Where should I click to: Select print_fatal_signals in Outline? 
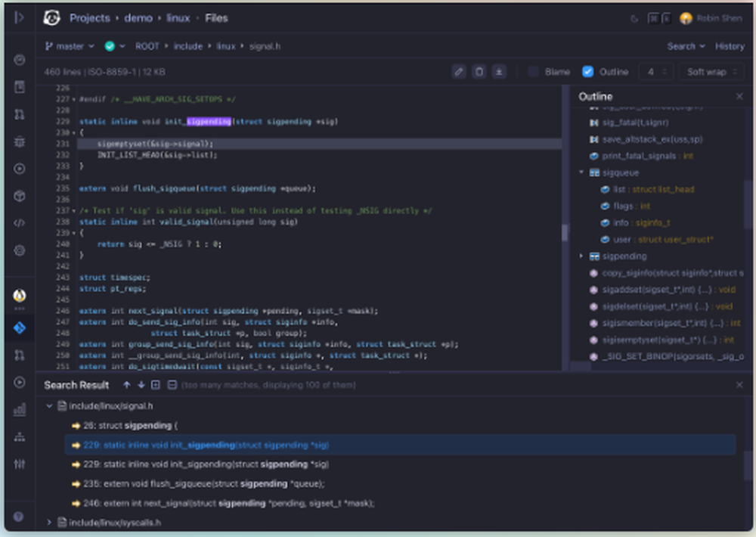[x=639, y=156]
